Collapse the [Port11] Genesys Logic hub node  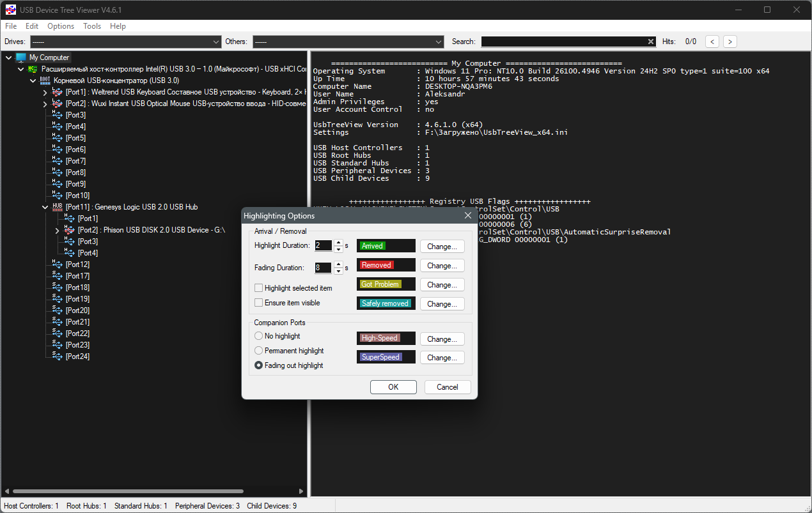click(x=45, y=207)
